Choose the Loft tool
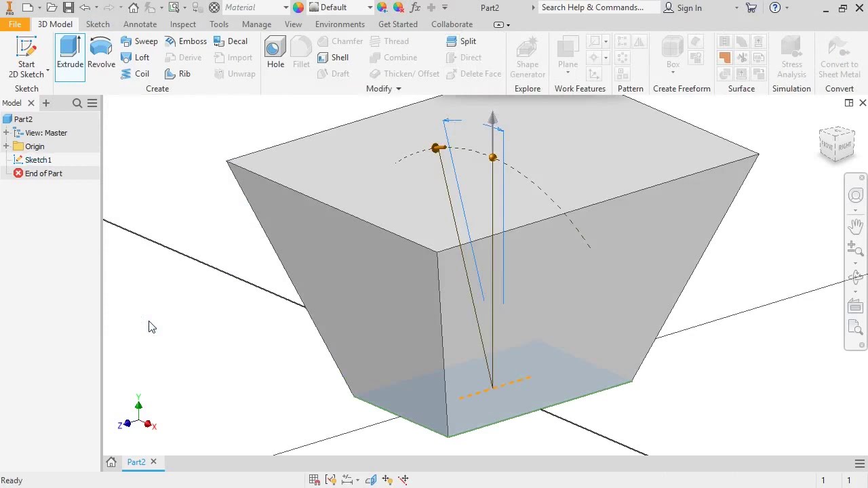868x488 pixels. [135, 58]
